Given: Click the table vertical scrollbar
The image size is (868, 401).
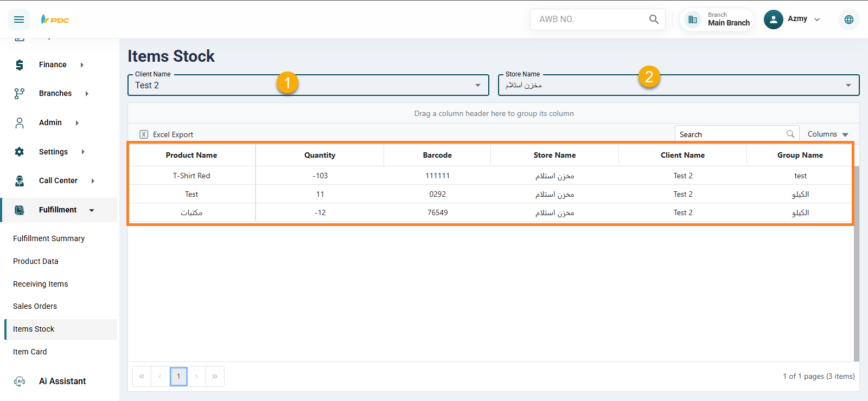Looking at the screenshot, I should 857,263.
